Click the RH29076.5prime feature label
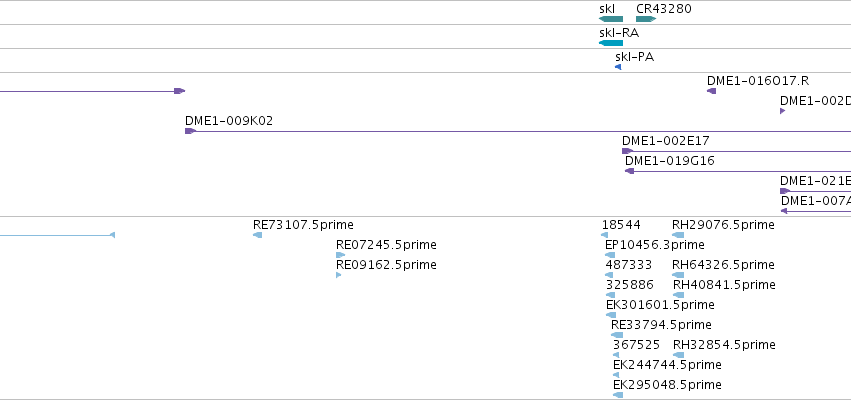851x400 pixels. pos(723,225)
